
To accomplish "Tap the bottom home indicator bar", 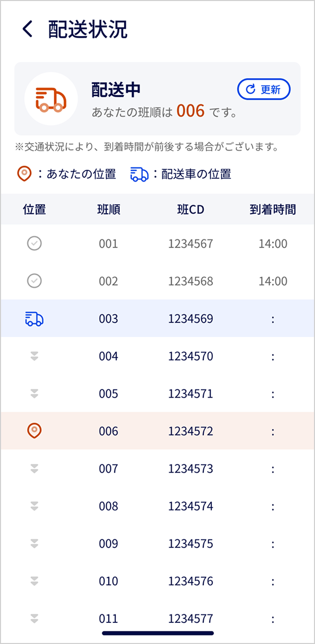I will [x=157, y=633].
